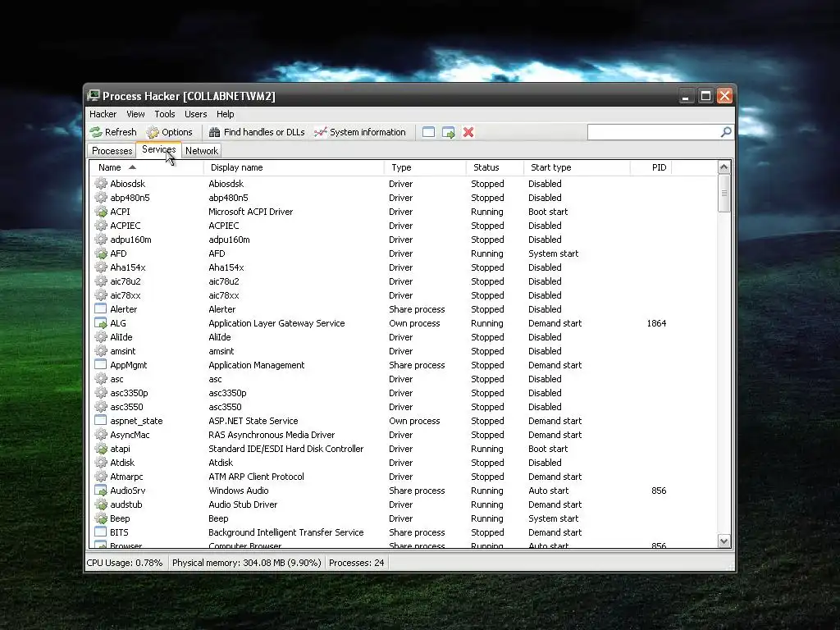Click the gear icon for Atmarpc

[101, 477]
